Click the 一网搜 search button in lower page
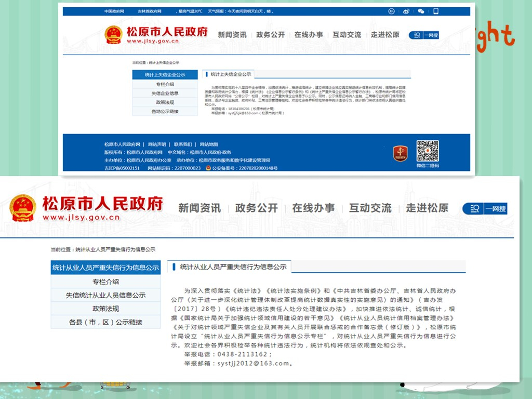The width and height of the screenshot is (532, 399). [x=485, y=209]
